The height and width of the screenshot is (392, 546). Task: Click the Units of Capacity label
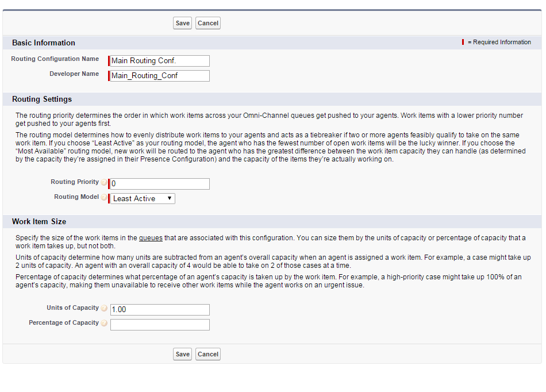[x=73, y=308]
